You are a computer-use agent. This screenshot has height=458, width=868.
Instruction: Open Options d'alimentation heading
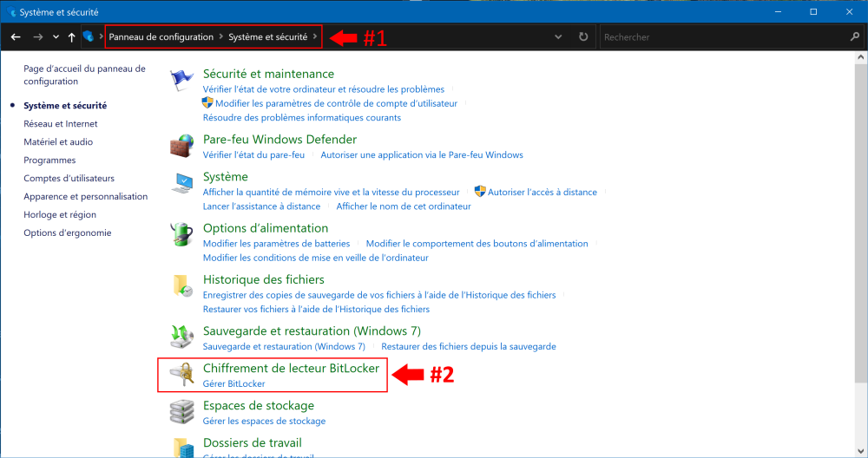(265, 228)
